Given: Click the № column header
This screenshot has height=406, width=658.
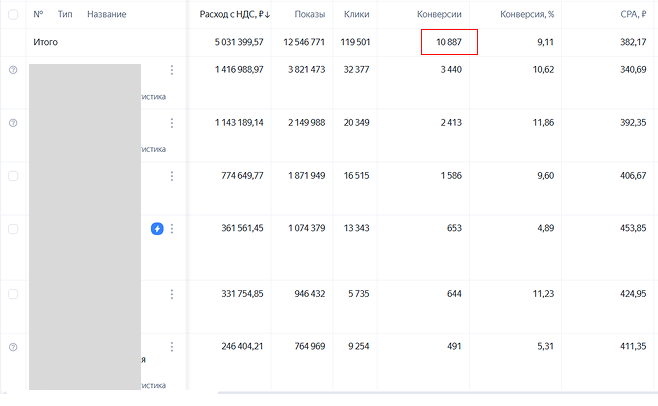Looking at the screenshot, I should (38, 14).
